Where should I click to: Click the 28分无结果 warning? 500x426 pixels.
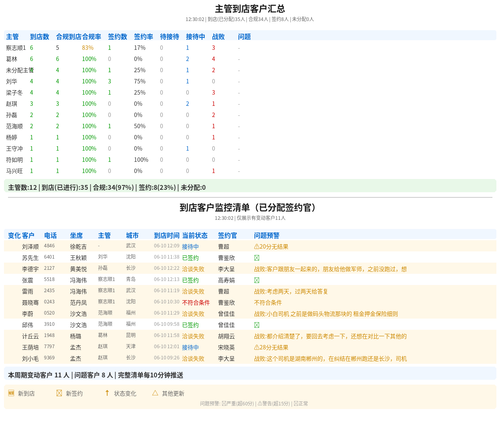(x=271, y=347)
